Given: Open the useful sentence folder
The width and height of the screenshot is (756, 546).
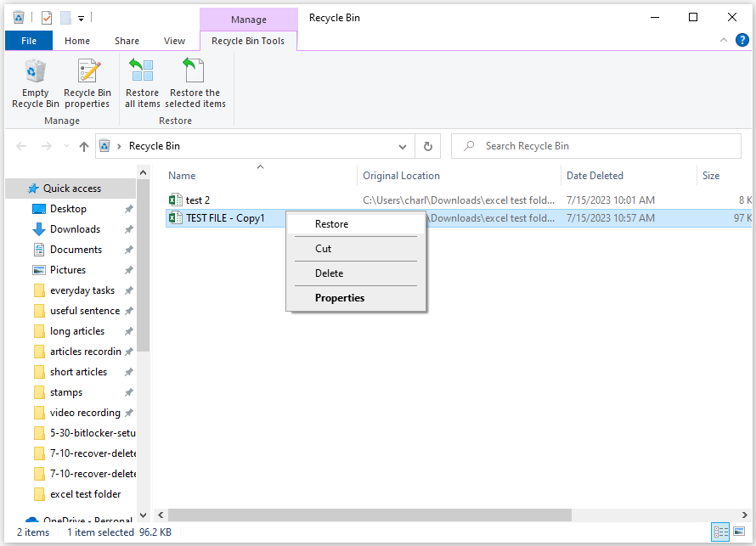Looking at the screenshot, I should coord(85,311).
